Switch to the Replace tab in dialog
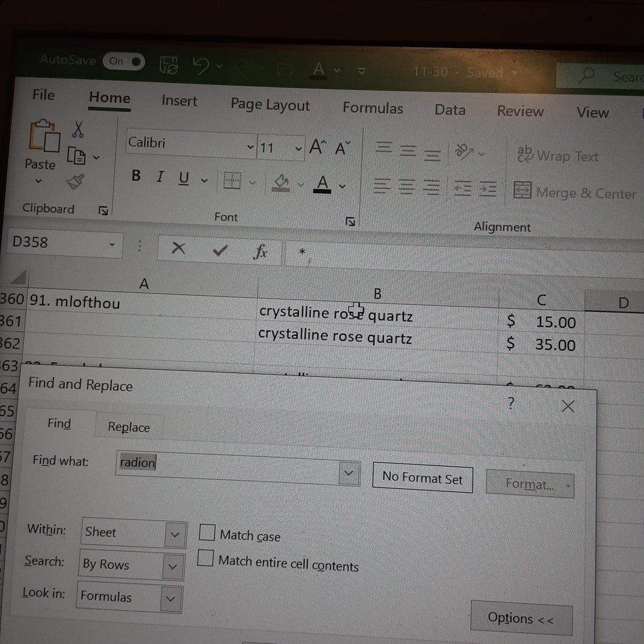644x644 pixels. [129, 426]
